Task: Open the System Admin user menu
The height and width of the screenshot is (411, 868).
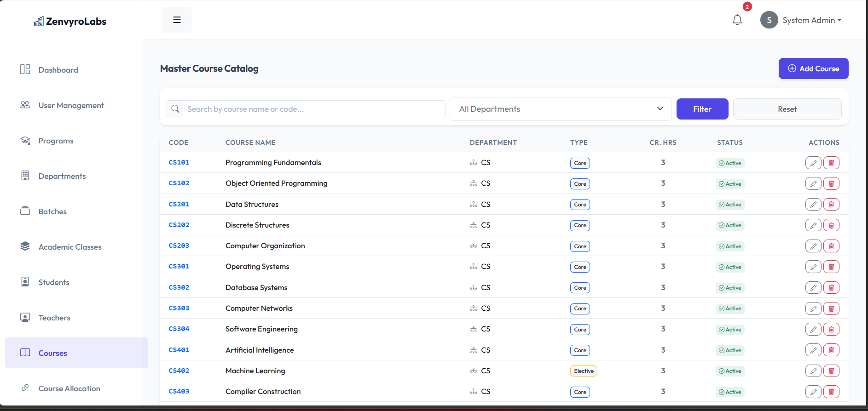Action: coord(802,20)
